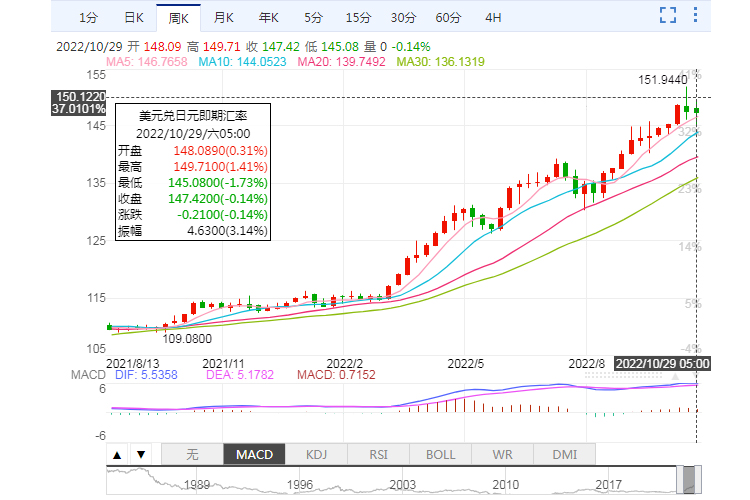This screenshot has width=750, height=500.
Task: Click the MA30: 136.1319 legend label
Action: pyautogui.click(x=440, y=62)
